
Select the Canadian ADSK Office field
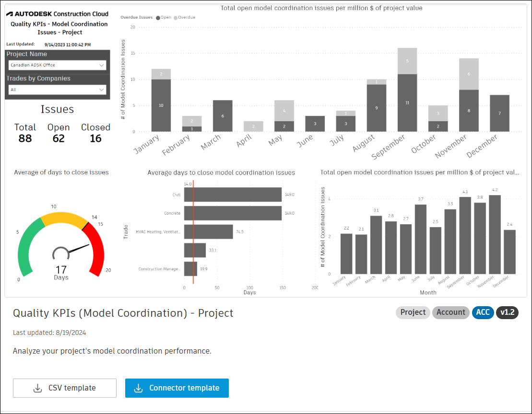click(58, 65)
